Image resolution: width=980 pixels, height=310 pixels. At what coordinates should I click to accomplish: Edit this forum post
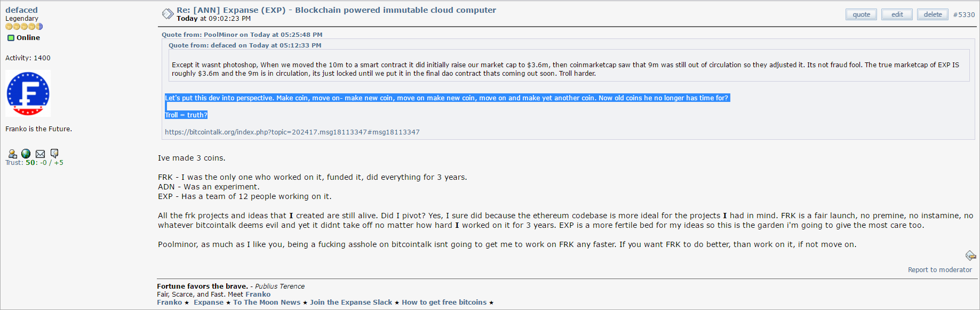[897, 14]
